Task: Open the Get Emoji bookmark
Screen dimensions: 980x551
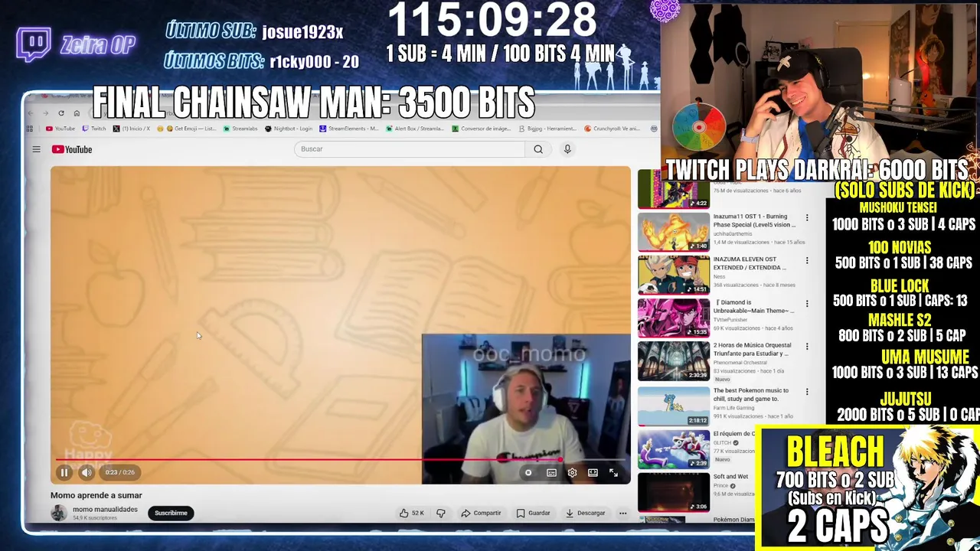Action: (x=187, y=129)
